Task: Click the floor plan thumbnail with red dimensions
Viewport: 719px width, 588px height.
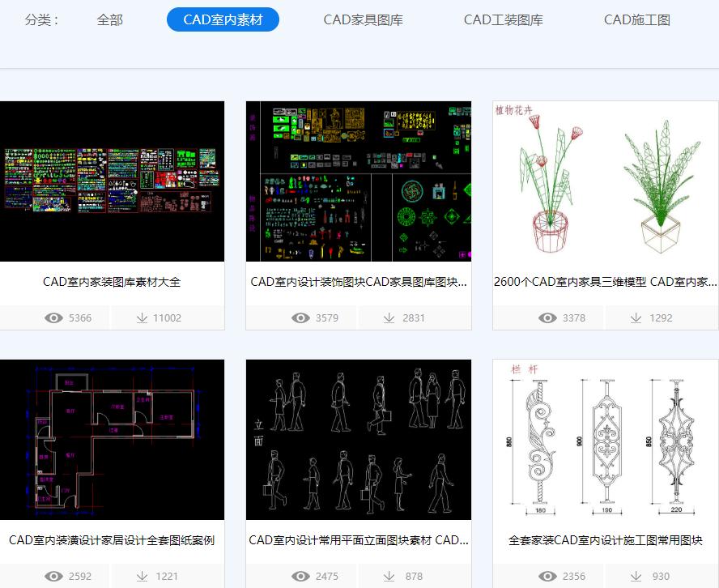Action: (113, 440)
